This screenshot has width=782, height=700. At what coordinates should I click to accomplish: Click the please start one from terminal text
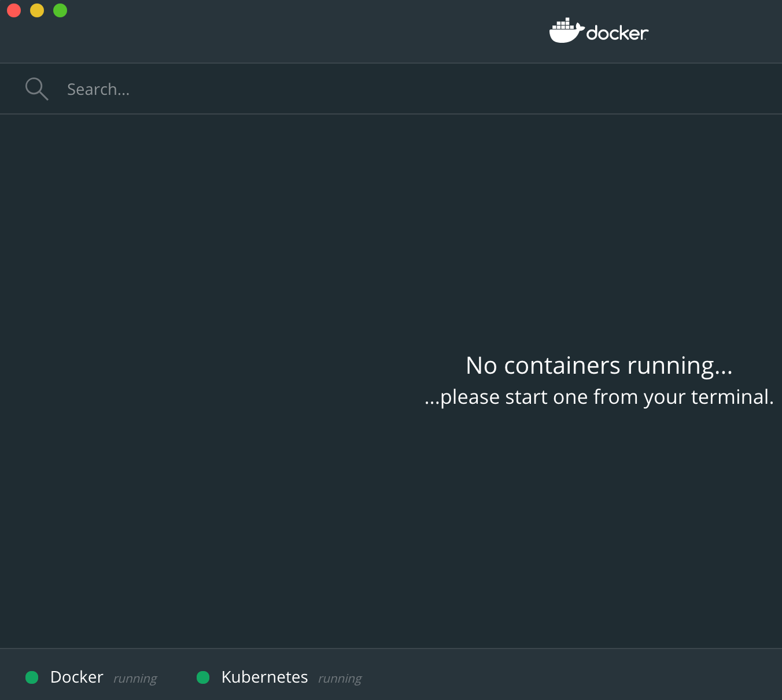[x=599, y=397]
